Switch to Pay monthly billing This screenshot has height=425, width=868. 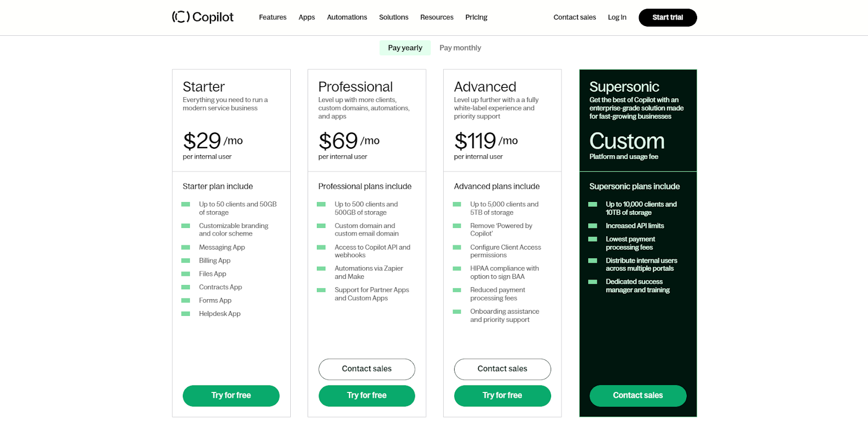(459, 47)
